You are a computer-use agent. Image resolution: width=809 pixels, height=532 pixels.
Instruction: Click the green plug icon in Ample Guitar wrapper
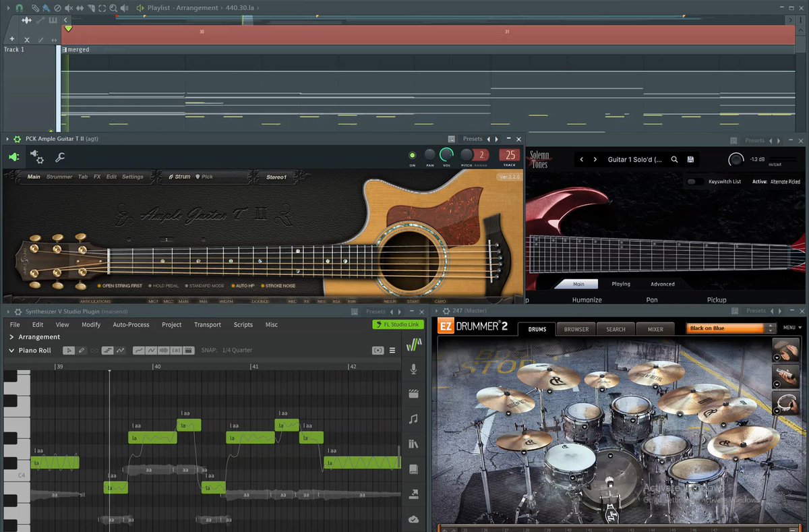(x=13, y=157)
